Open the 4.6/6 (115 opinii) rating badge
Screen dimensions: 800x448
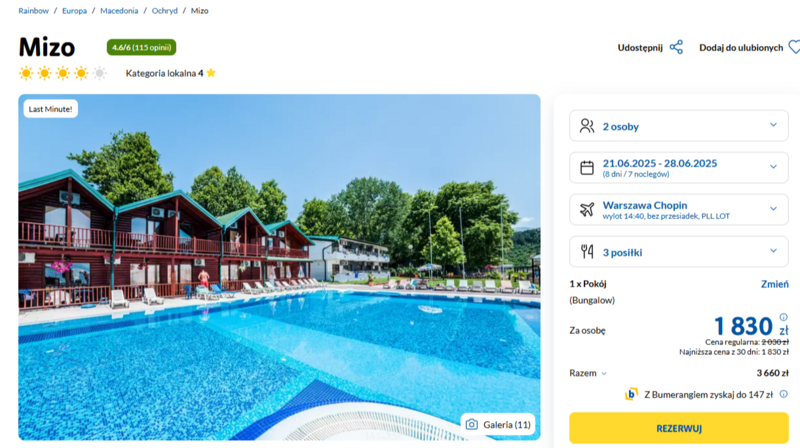141,47
